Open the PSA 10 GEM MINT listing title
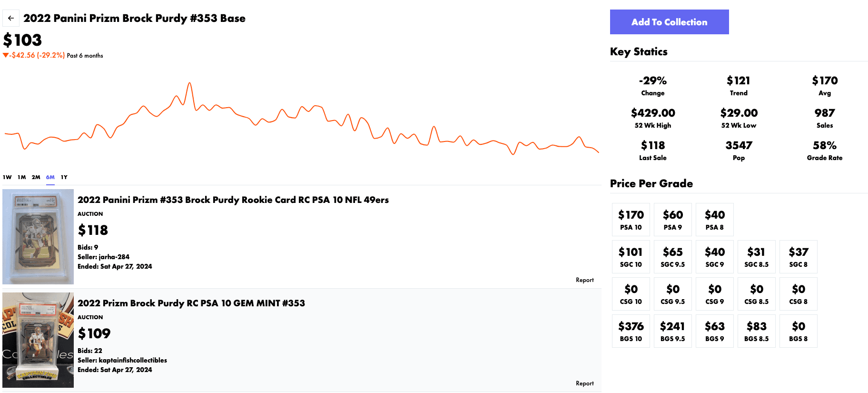 [191, 303]
